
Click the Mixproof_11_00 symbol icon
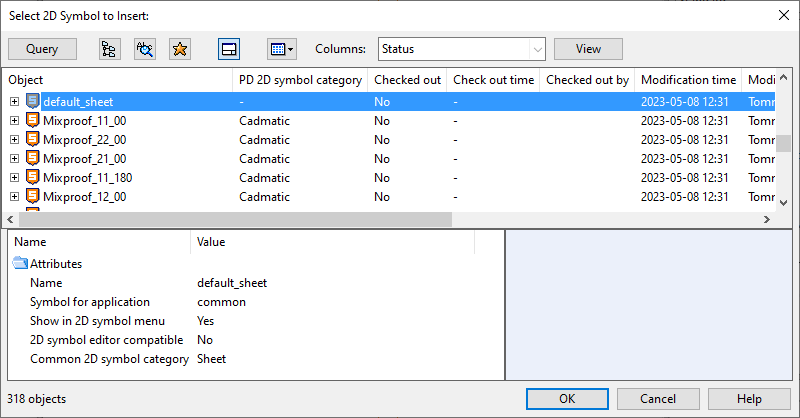click(33, 120)
